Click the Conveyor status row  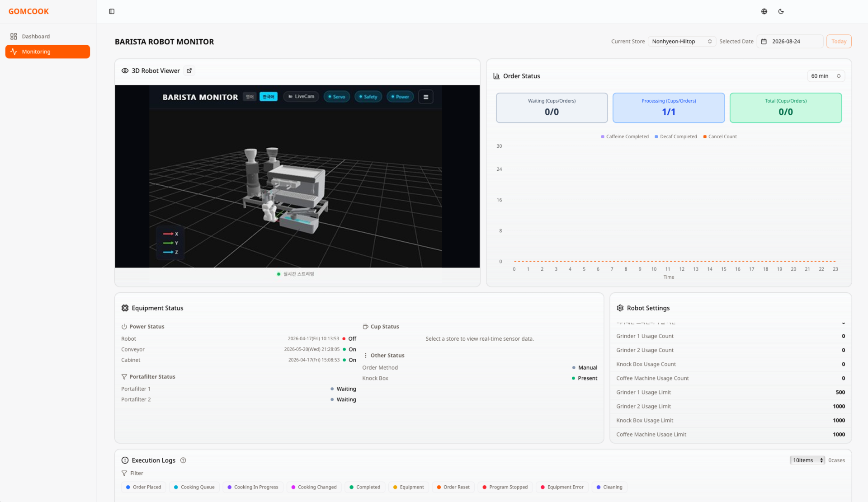tap(239, 349)
